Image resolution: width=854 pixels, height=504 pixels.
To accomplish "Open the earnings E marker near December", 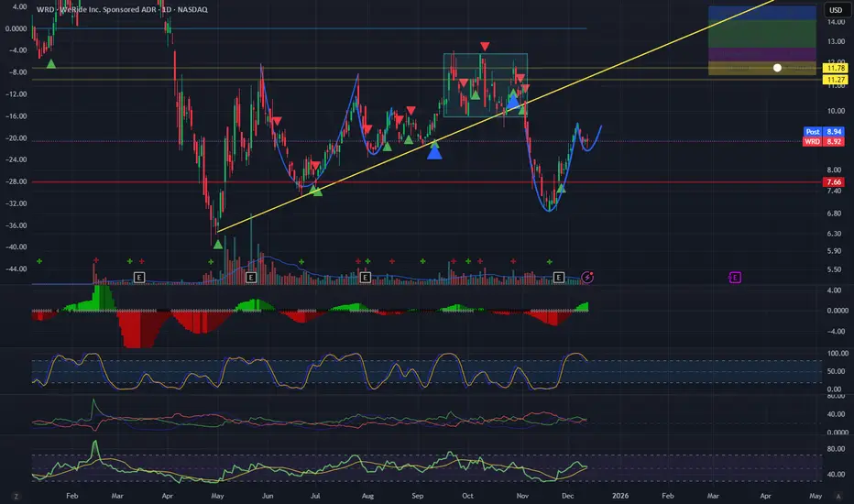I will pos(558,278).
